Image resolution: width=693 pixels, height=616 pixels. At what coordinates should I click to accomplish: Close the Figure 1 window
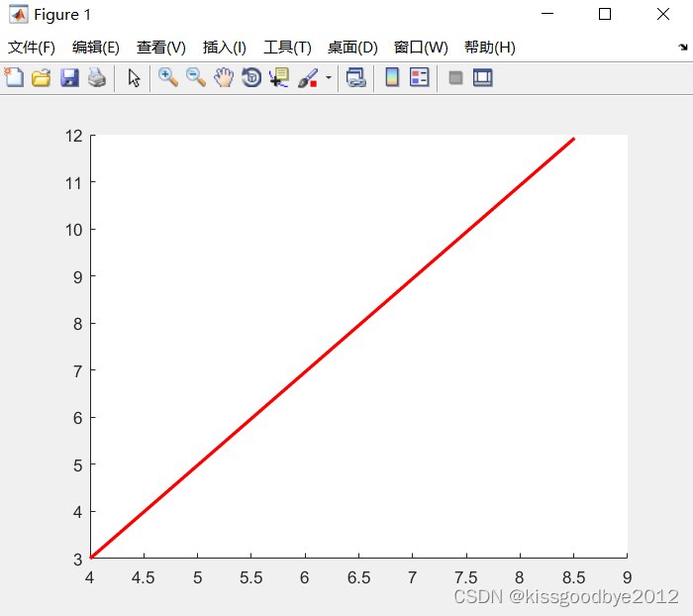pyautogui.click(x=663, y=14)
